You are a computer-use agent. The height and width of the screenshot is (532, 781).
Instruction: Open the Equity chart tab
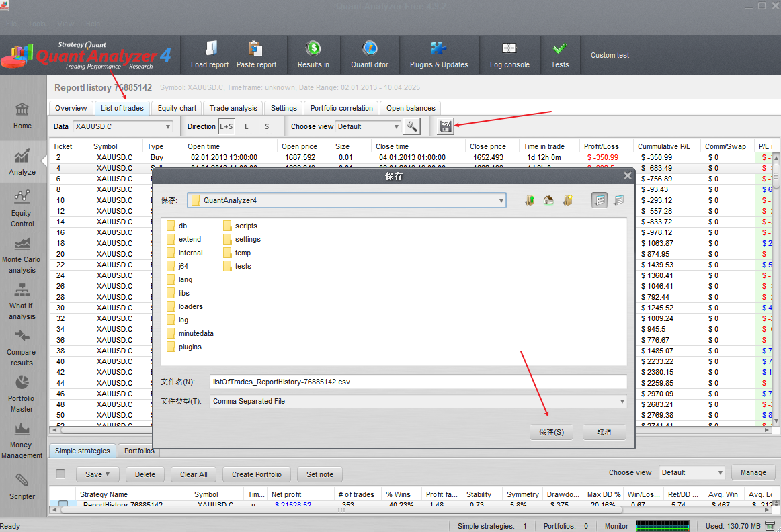tap(177, 108)
